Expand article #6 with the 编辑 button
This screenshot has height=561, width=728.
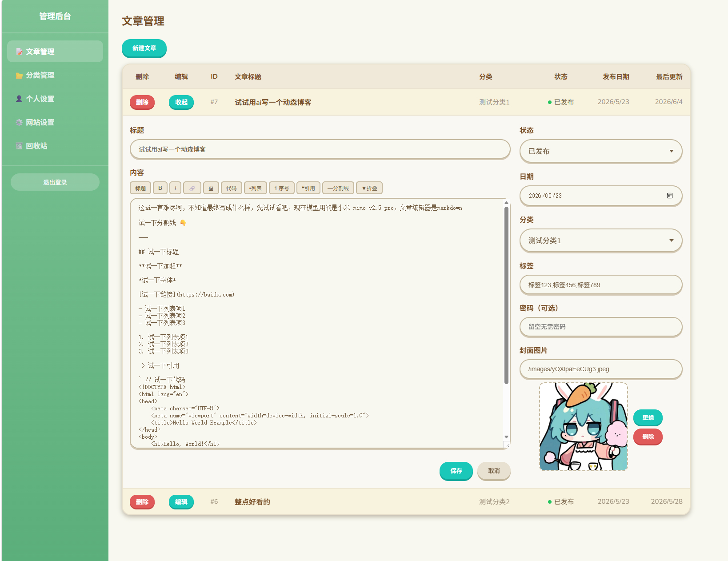(181, 502)
